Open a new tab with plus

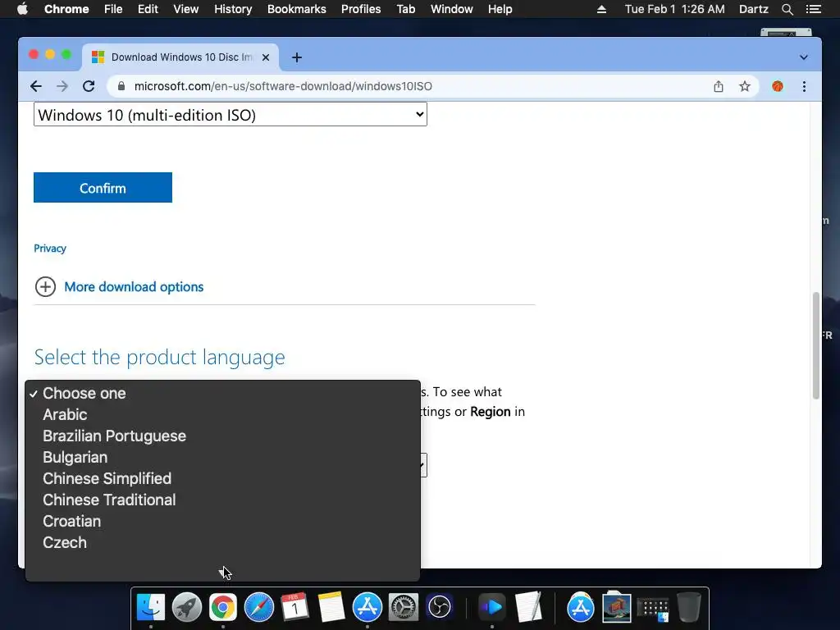[297, 57]
